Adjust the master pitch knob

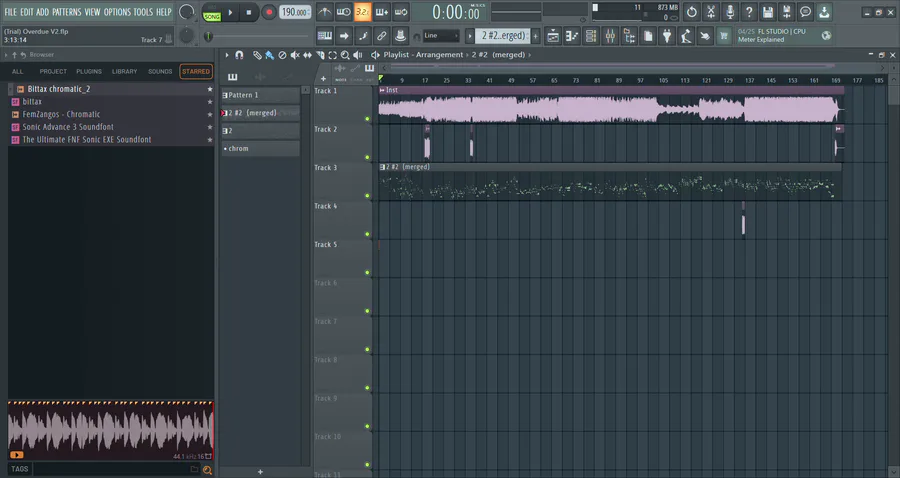pyautogui.click(x=187, y=36)
